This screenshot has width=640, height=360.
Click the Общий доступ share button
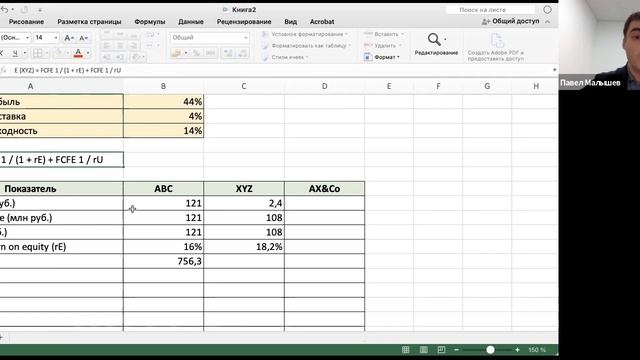(511, 21)
